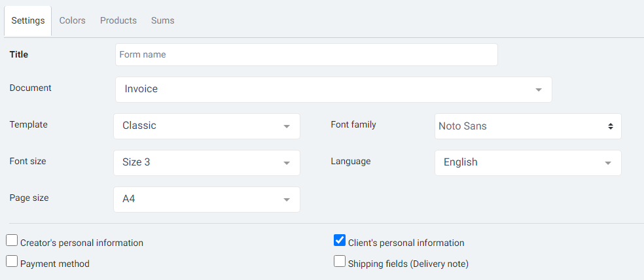Switch to the Settings tab
The height and width of the screenshot is (280, 644).
pyautogui.click(x=28, y=20)
